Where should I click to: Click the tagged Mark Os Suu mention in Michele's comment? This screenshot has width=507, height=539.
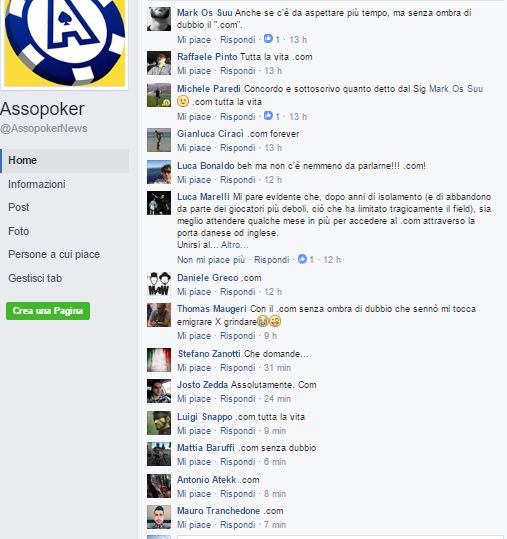point(456,89)
